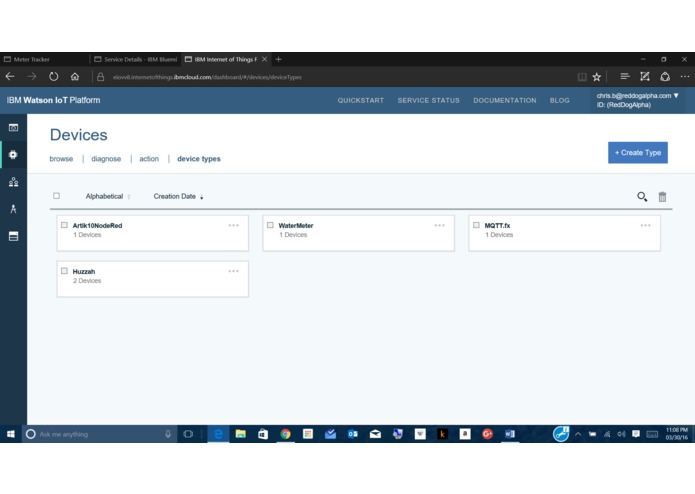Screen dimensions: 695x494
Task: Open the QUICKSTART link
Action: [x=361, y=101]
